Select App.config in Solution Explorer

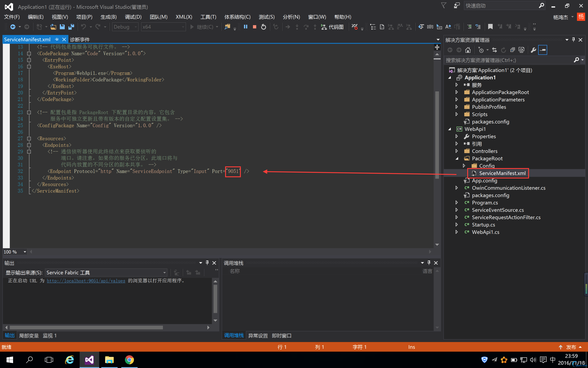tap(484, 181)
